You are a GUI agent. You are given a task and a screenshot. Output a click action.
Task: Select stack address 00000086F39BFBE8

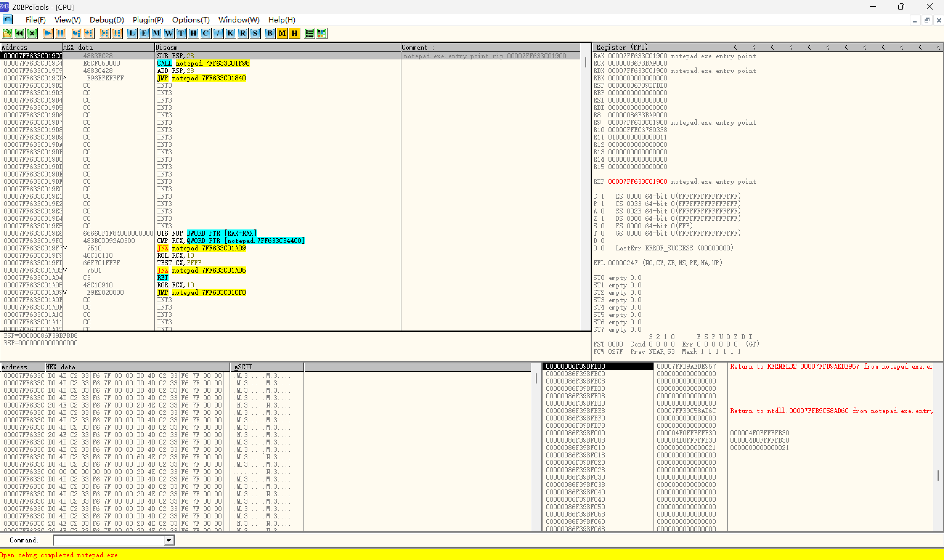[x=575, y=411]
